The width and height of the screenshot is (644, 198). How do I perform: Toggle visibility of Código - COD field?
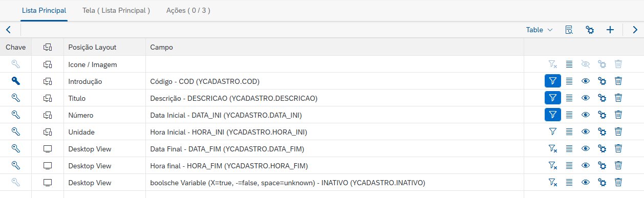586,81
